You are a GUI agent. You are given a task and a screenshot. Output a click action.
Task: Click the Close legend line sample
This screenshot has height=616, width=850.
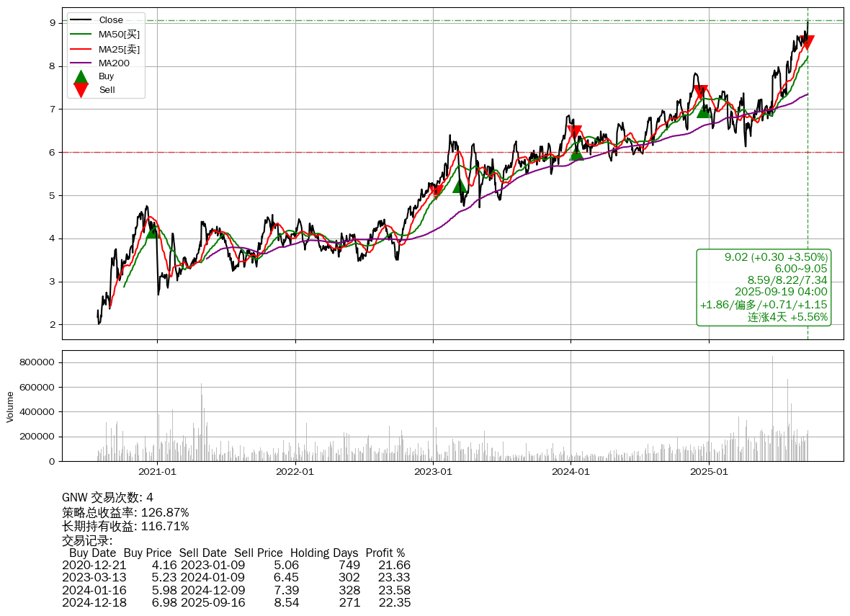[x=81, y=20]
